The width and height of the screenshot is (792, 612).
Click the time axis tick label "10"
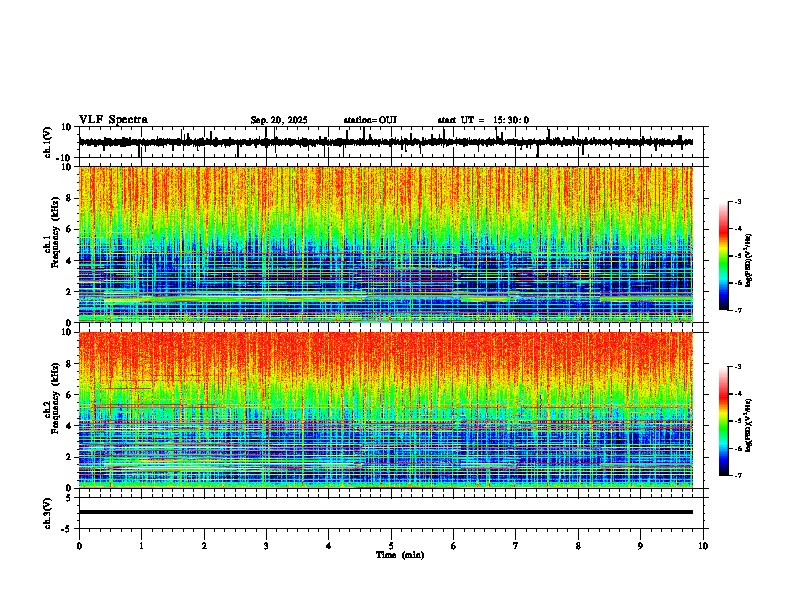[x=703, y=546]
